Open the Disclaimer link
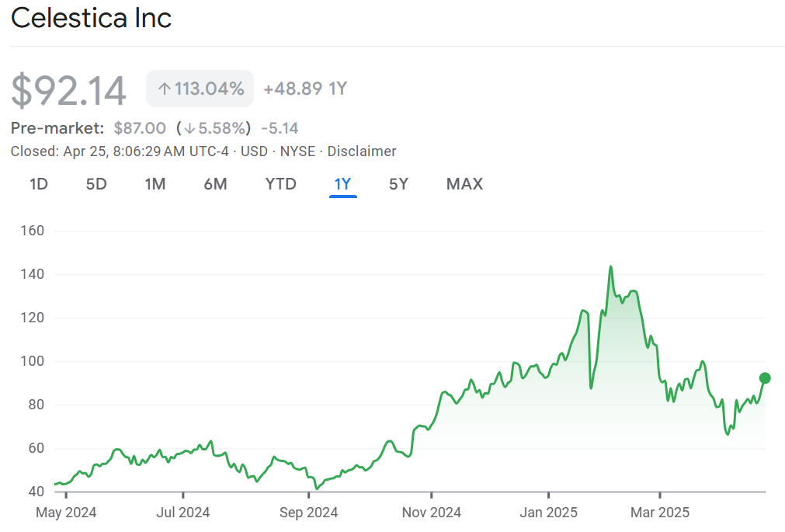The image size is (785, 532). (x=362, y=151)
